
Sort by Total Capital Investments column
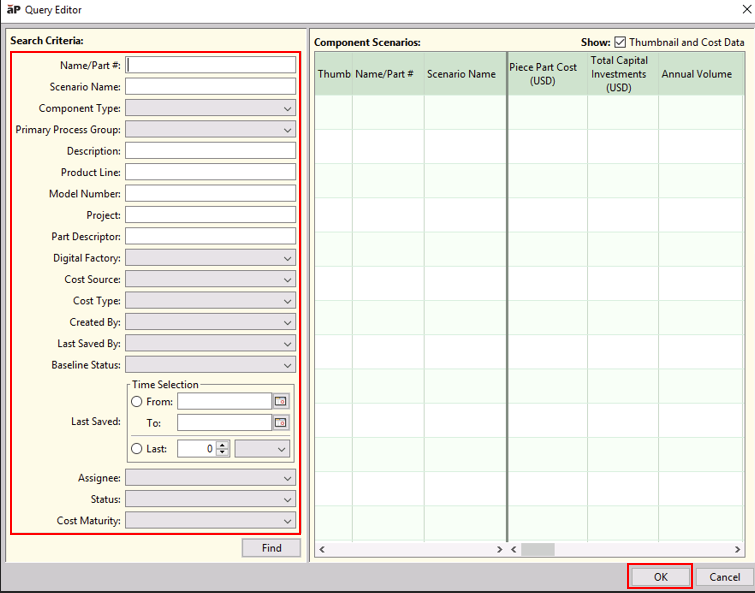[x=623, y=74]
